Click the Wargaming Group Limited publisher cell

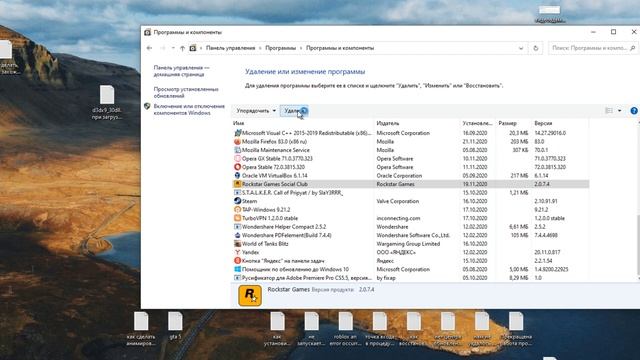click(x=408, y=244)
